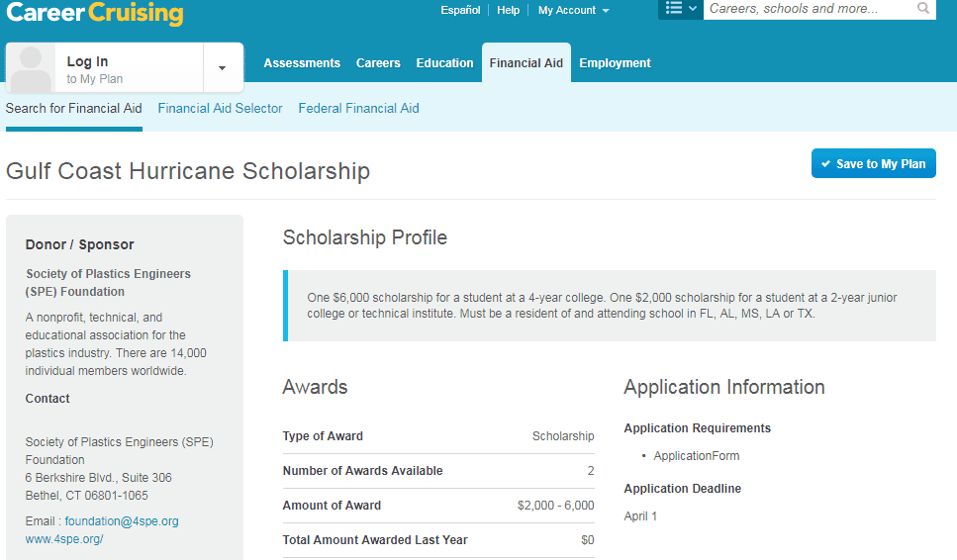Click the Bethel, CT 06801-1065 address line
The width and height of the screenshot is (957, 560).
[87, 496]
